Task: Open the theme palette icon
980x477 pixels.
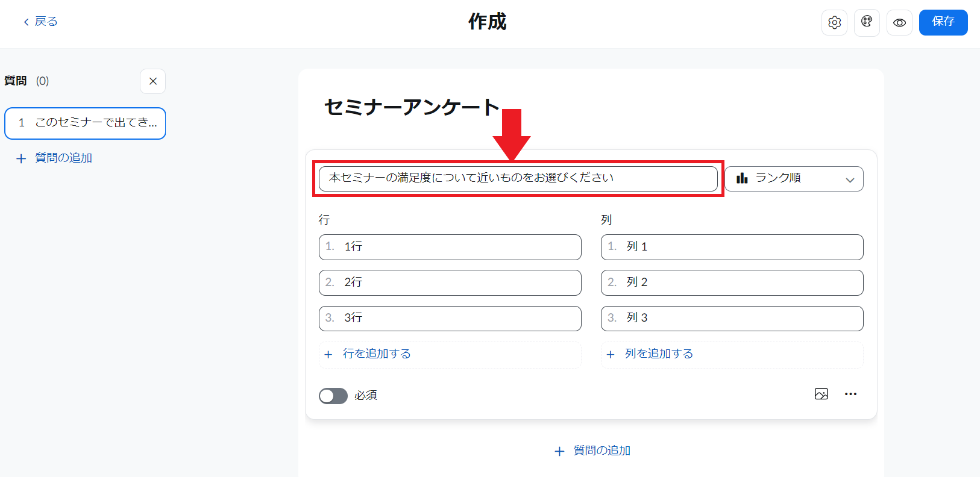Action: tap(867, 23)
